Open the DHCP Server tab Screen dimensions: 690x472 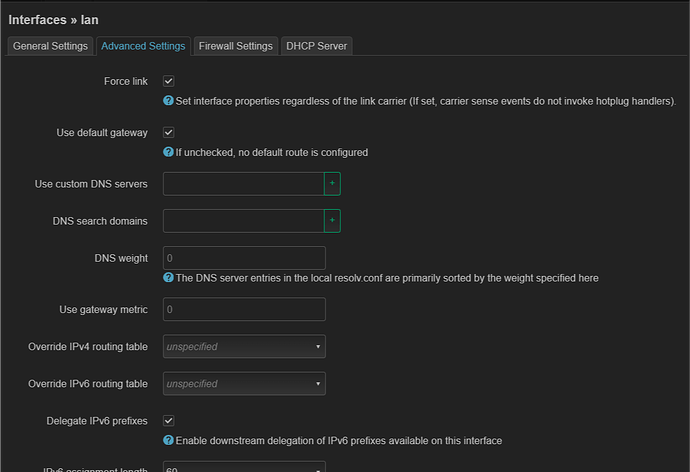(x=316, y=46)
